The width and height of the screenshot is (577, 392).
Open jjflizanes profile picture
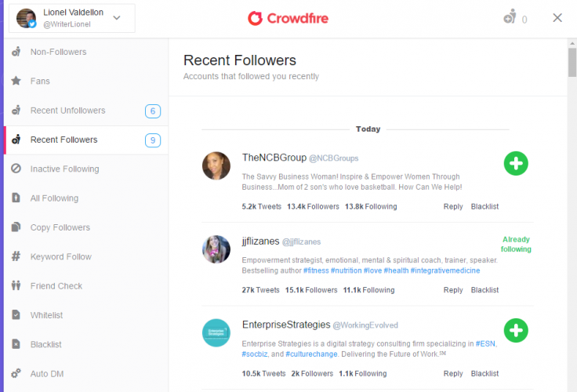[x=216, y=249]
